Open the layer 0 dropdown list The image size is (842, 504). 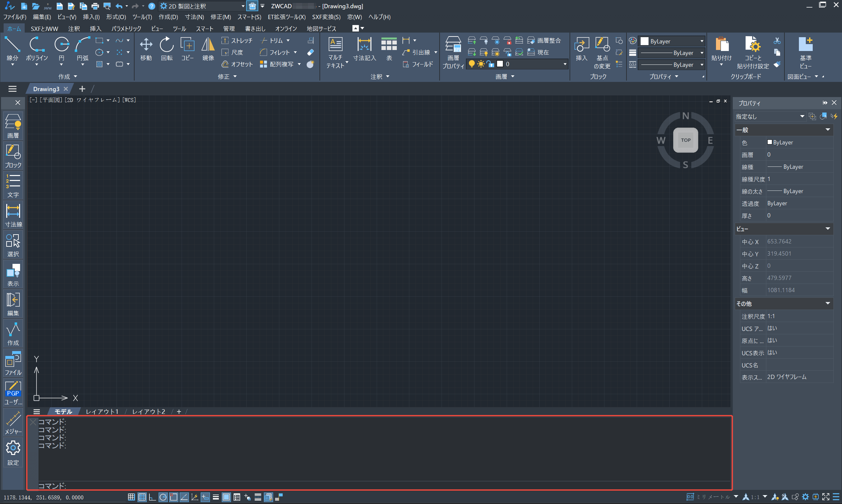click(565, 64)
